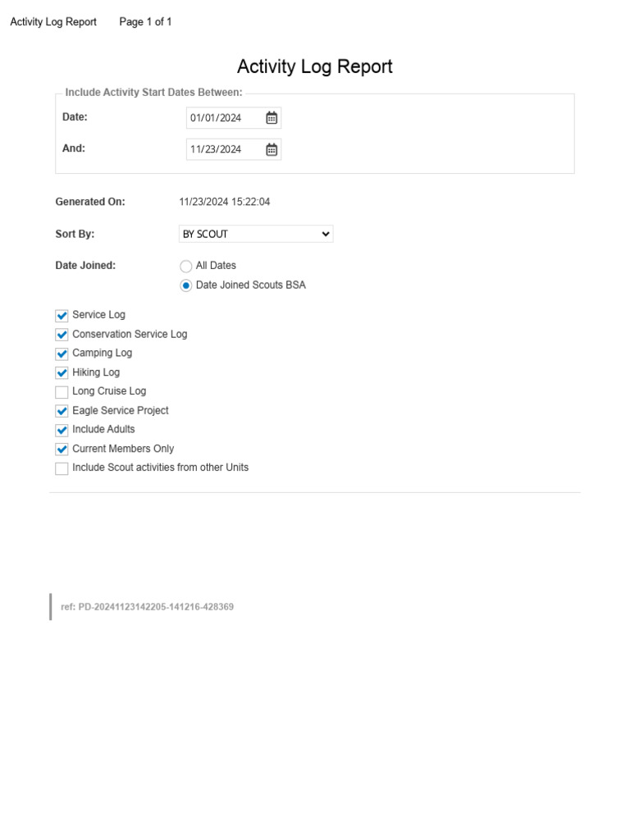Open calendar picker for And date field
The width and height of the screenshot is (630, 840).
(x=272, y=149)
